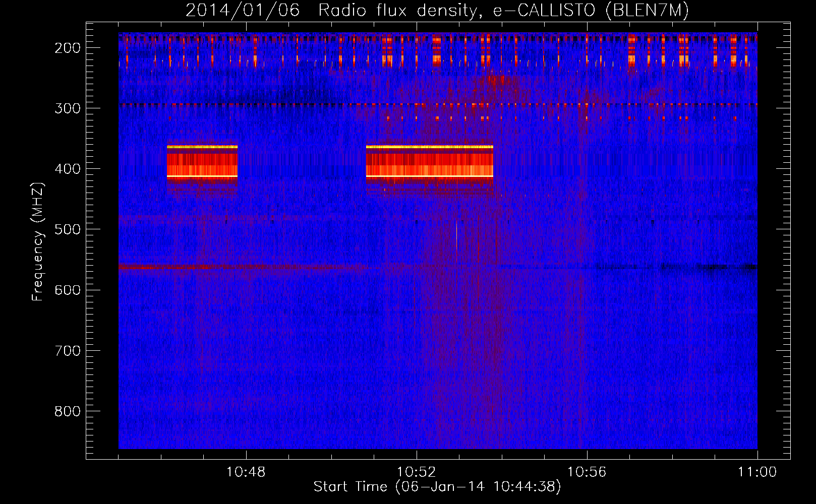This screenshot has height=504, width=816.
Task: Click the 10:48 time tick label
Action: tap(246, 472)
